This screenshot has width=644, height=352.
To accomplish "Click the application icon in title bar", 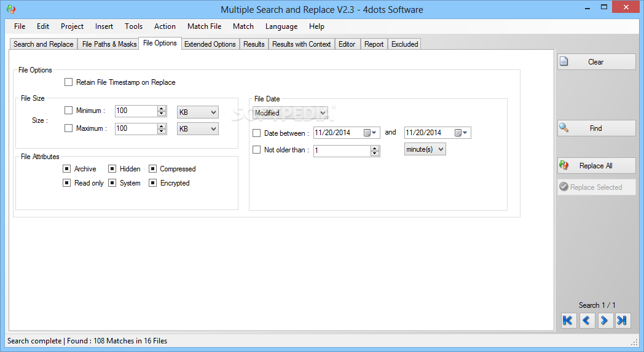I will [x=11, y=9].
